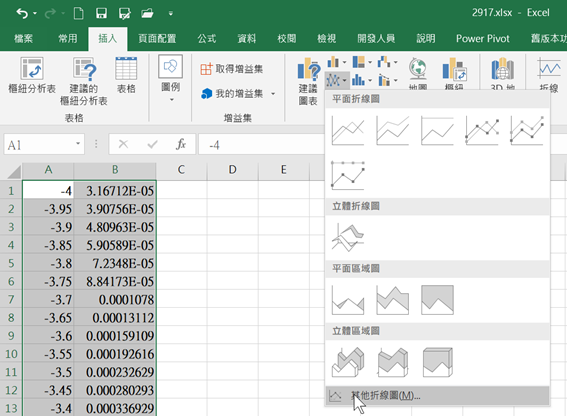Open the column chart dropdown
The image size is (567, 416).
tap(337, 62)
